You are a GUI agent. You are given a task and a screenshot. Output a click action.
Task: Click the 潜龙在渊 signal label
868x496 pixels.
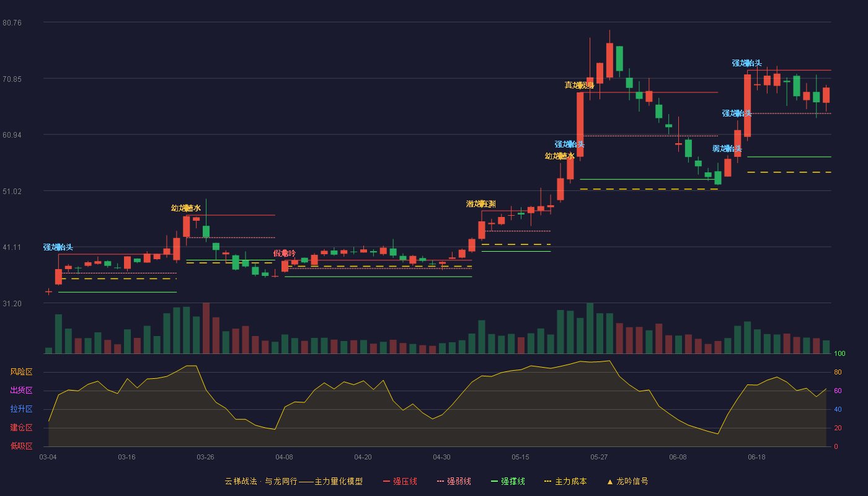(x=480, y=204)
